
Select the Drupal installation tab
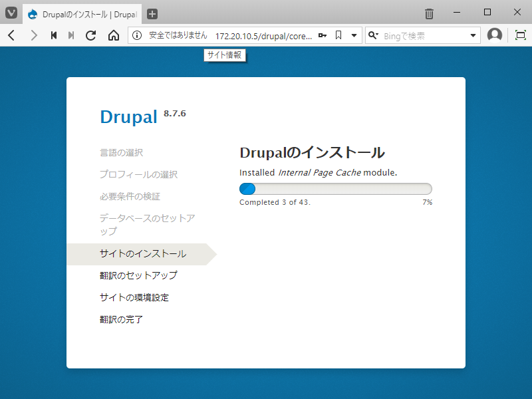(82, 14)
